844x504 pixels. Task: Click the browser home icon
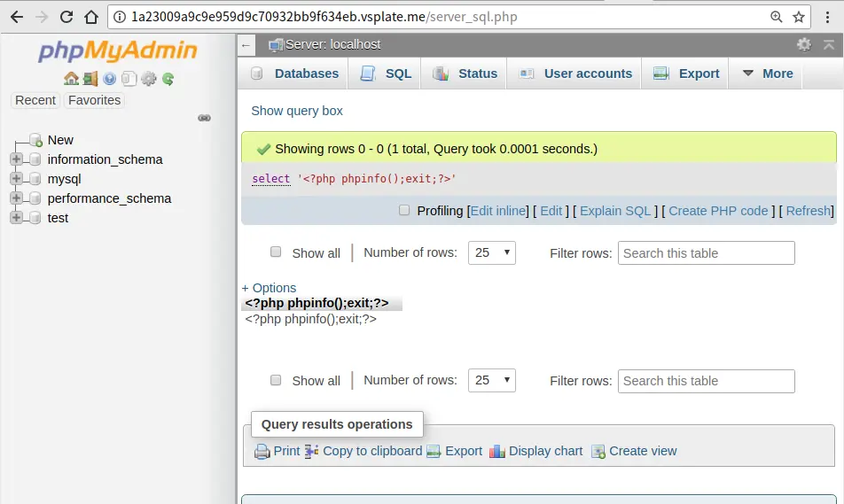pos(91,17)
